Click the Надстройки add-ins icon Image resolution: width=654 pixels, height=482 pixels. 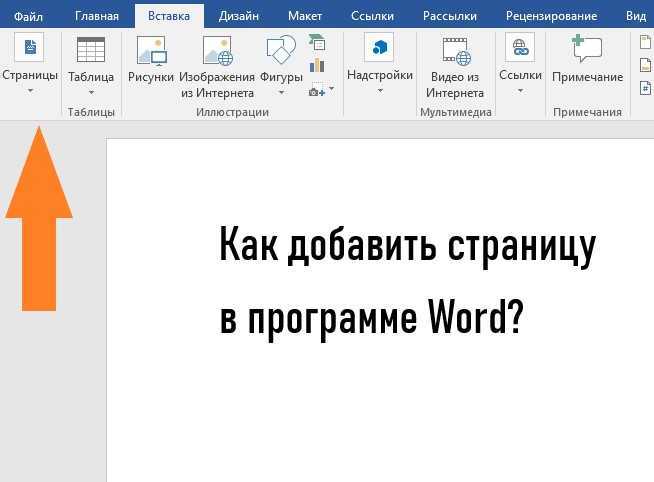click(379, 47)
